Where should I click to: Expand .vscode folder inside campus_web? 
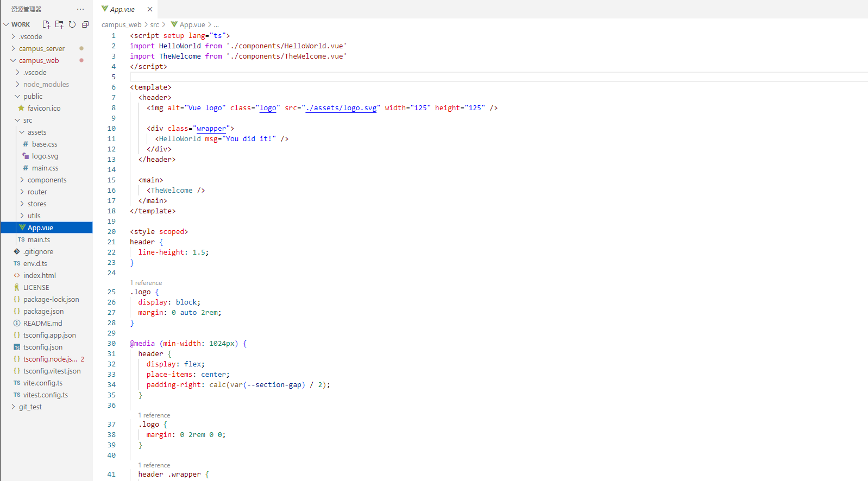[35, 73]
